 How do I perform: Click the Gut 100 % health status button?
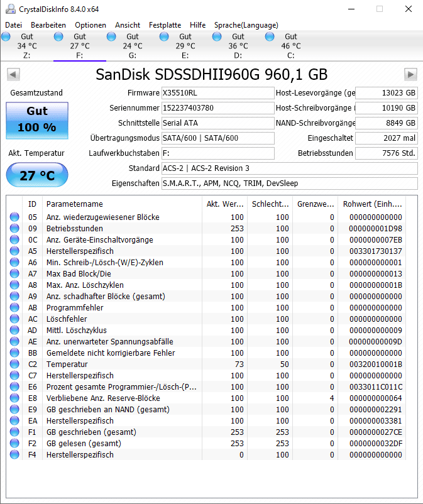point(36,119)
